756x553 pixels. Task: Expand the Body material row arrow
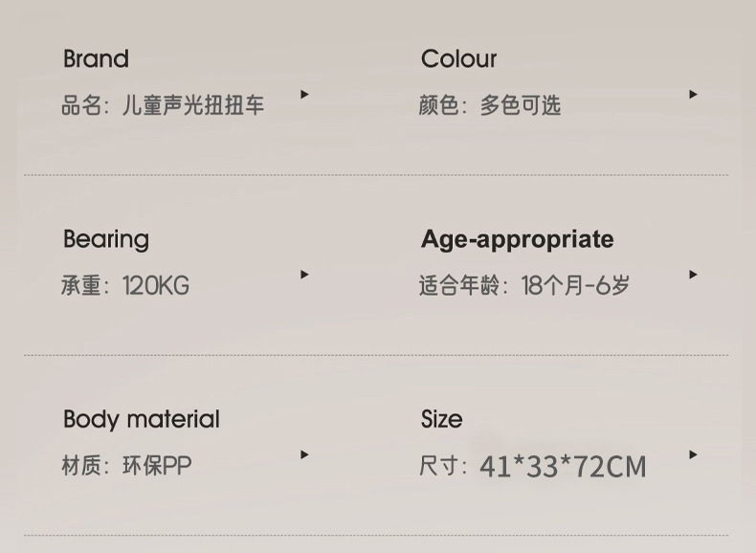click(304, 454)
